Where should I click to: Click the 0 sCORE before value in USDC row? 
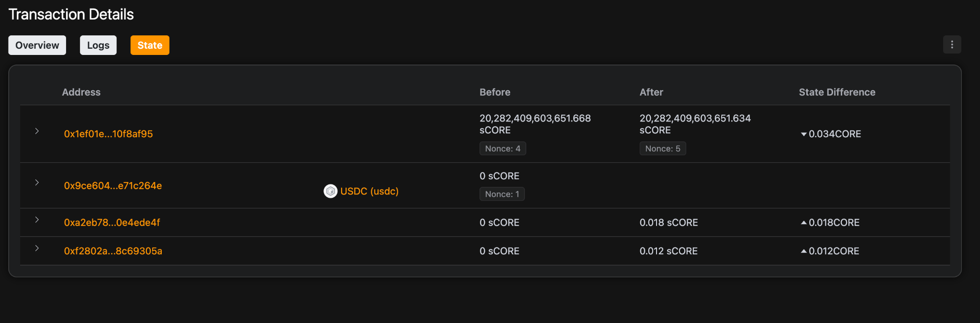500,176
